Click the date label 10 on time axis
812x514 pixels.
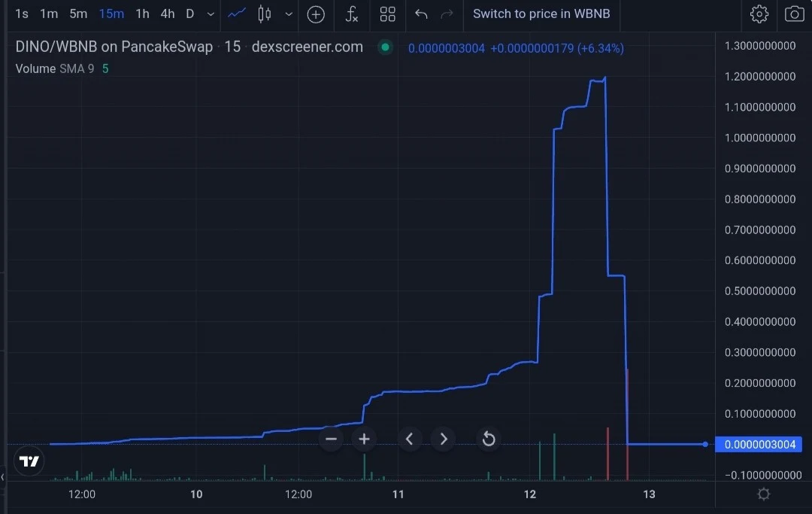pos(196,494)
